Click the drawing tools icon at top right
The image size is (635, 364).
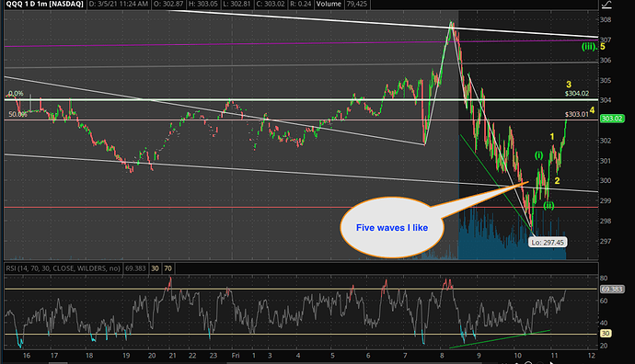click(x=606, y=5)
